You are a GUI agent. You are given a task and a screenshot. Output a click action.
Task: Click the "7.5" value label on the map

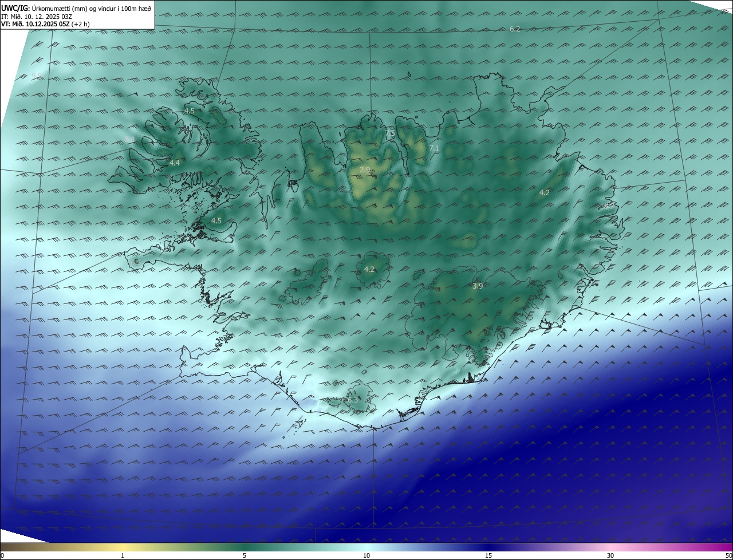click(390, 133)
